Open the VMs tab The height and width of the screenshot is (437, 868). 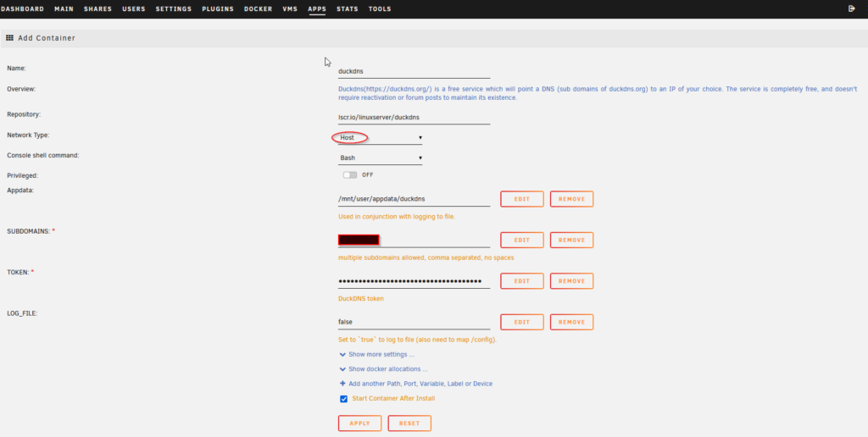[290, 8]
